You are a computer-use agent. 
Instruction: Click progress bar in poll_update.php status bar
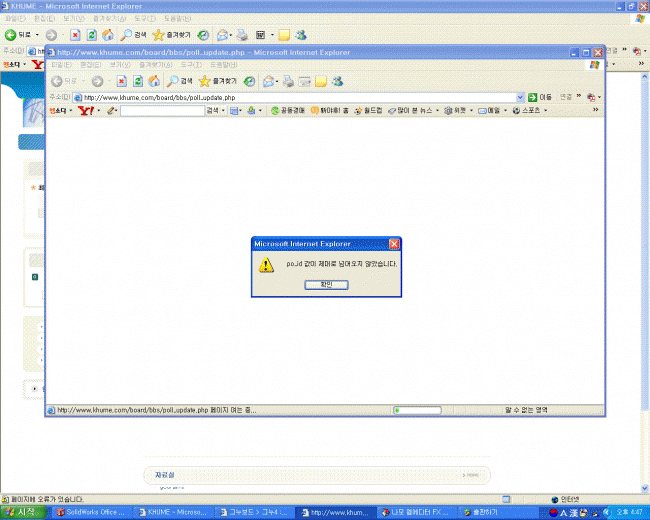pyautogui.click(x=417, y=411)
